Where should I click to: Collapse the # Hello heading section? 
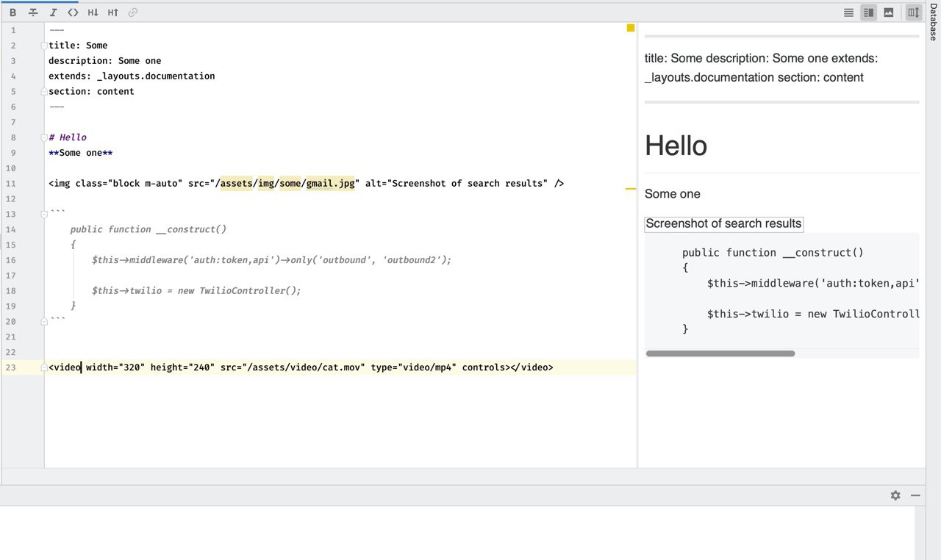click(44, 137)
